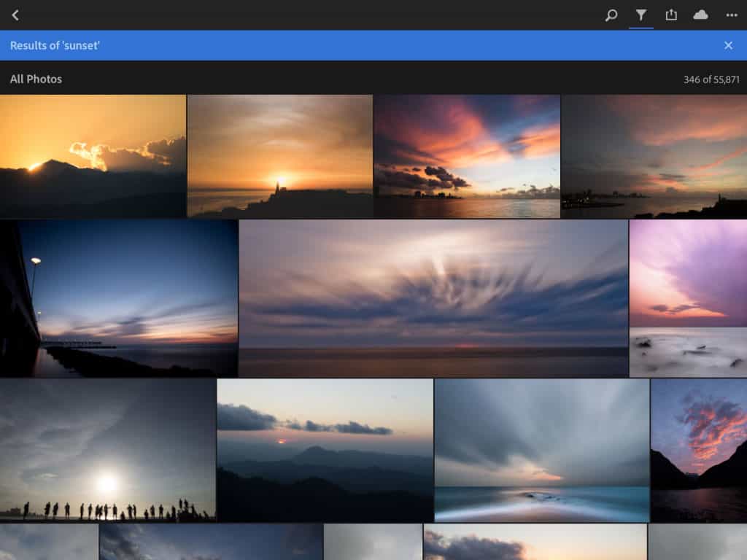
Task: Open the pink clouds over city skyline photo
Action: pyautogui.click(x=467, y=156)
